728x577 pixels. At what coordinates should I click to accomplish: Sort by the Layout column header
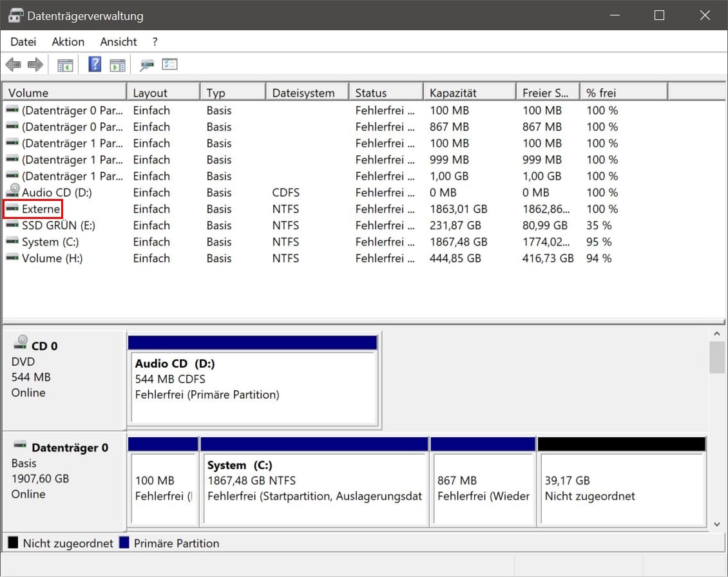click(x=164, y=93)
